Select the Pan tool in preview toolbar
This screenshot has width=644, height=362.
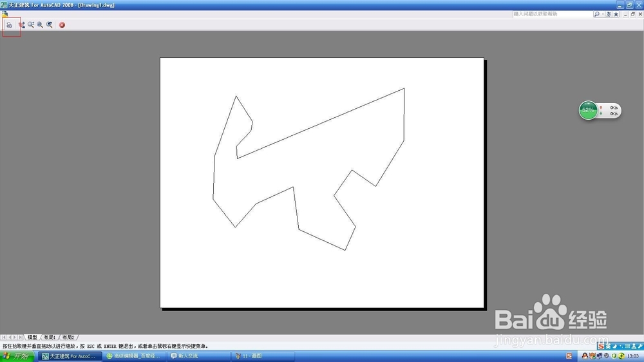click(21, 25)
